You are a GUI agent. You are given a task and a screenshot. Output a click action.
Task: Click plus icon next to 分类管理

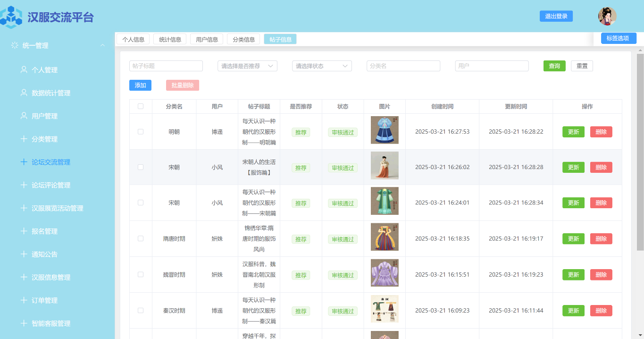click(x=24, y=139)
